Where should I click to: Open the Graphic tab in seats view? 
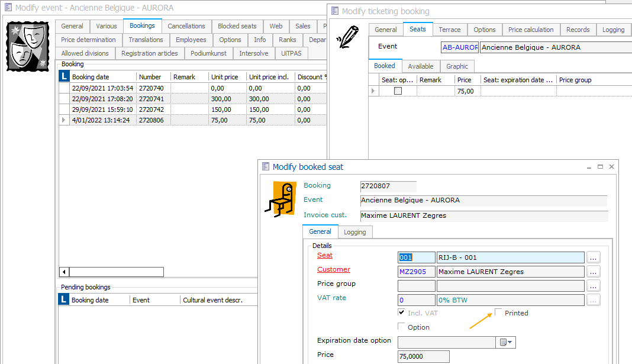click(457, 66)
